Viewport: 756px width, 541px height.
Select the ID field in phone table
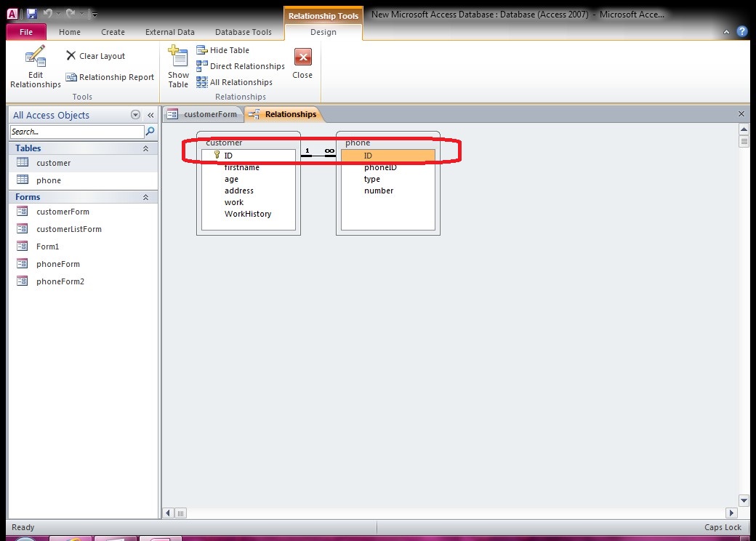(388, 156)
